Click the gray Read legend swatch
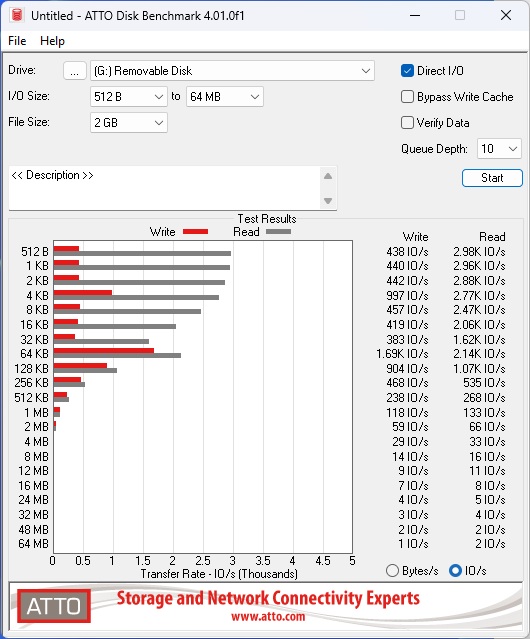The width and height of the screenshot is (530, 639). [278, 231]
